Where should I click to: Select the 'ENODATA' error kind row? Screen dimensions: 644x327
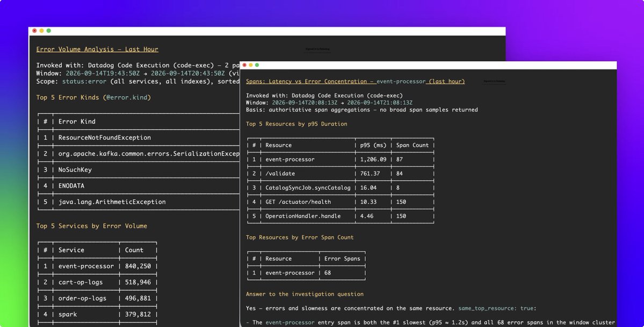(x=139, y=186)
